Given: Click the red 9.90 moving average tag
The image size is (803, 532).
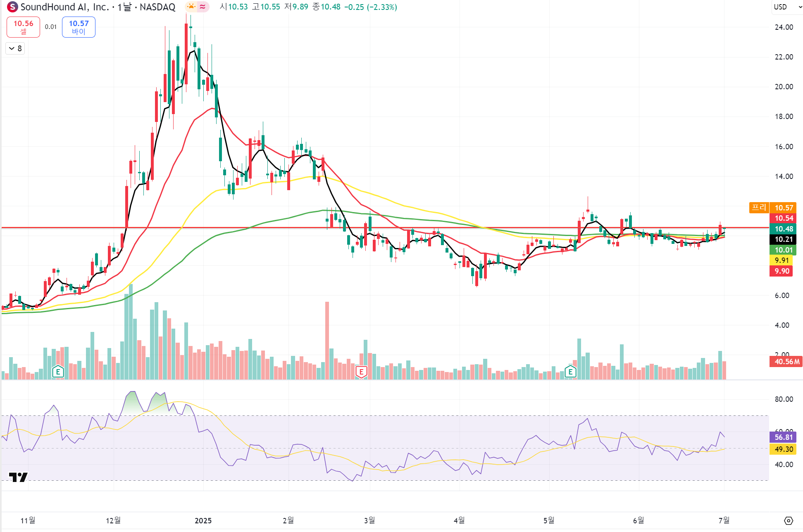Looking at the screenshot, I should (x=781, y=271).
